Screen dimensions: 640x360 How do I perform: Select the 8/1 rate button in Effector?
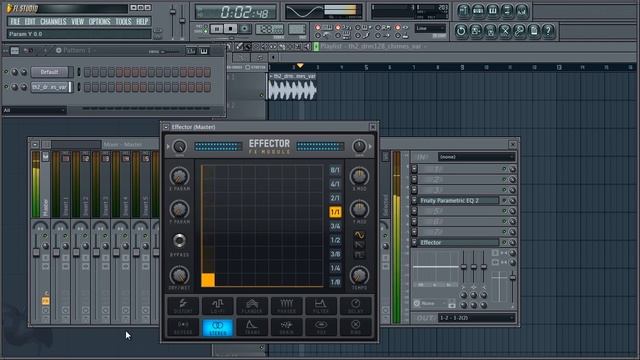(335, 170)
